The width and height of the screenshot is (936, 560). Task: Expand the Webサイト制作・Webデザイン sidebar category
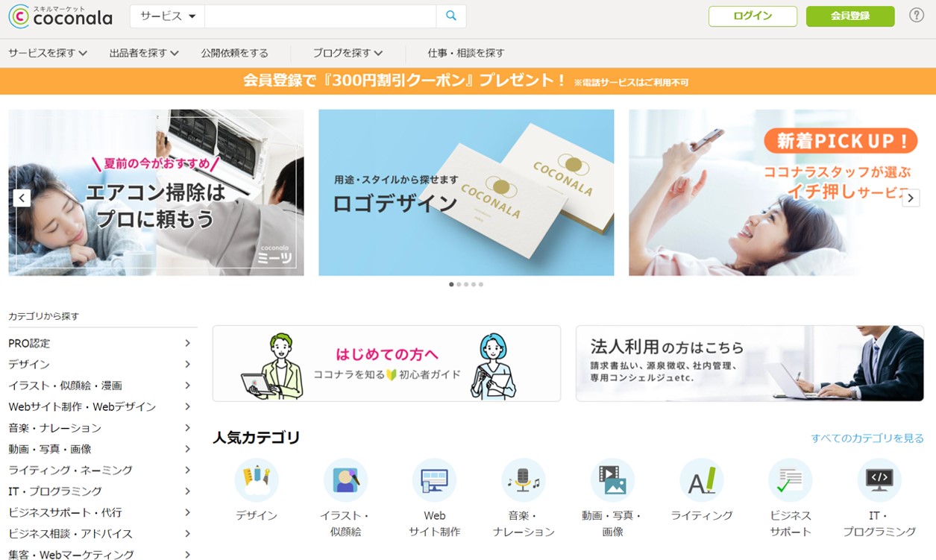point(101,406)
